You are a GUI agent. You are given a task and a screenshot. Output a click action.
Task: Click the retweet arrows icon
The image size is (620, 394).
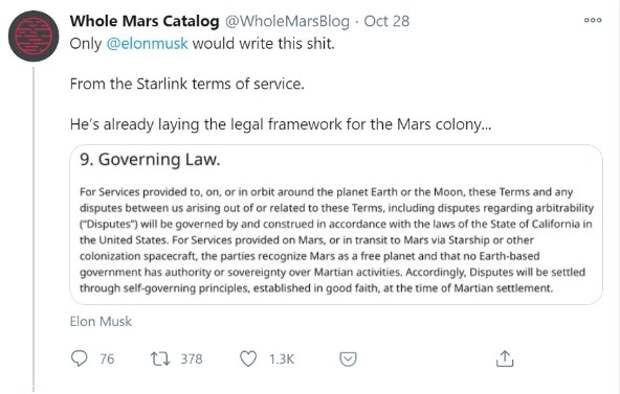pos(161,359)
